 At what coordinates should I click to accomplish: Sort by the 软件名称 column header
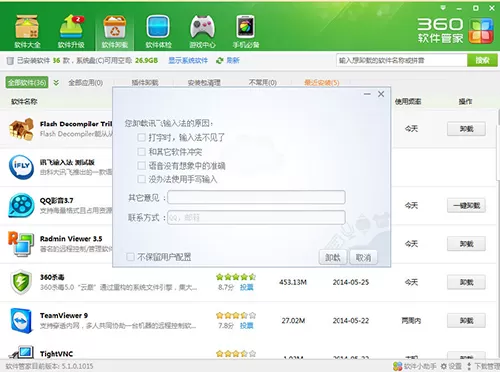24,101
